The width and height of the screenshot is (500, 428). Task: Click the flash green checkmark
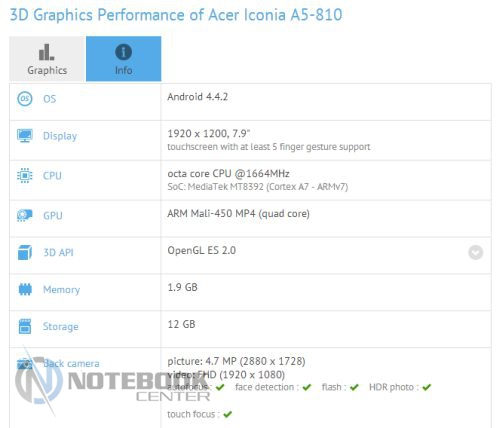pos(354,387)
